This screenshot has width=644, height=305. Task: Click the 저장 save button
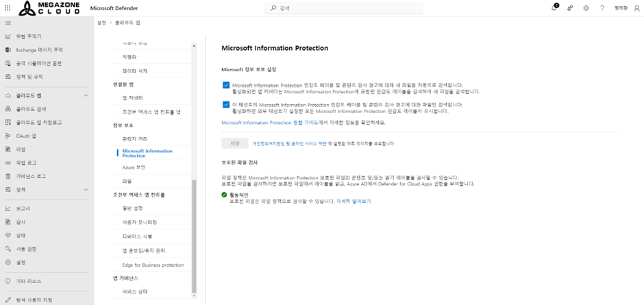coord(235,143)
